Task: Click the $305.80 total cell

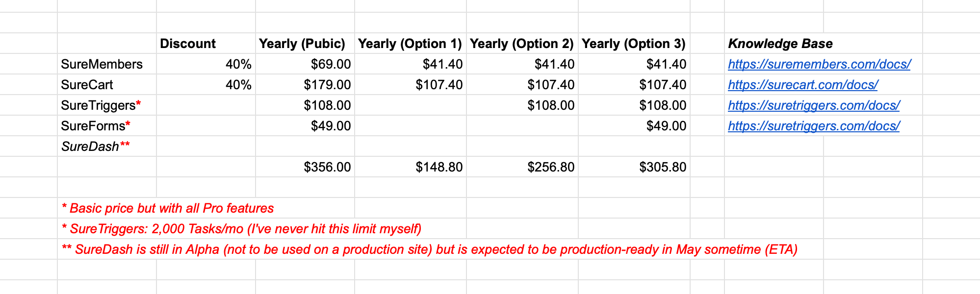Action: [663, 167]
